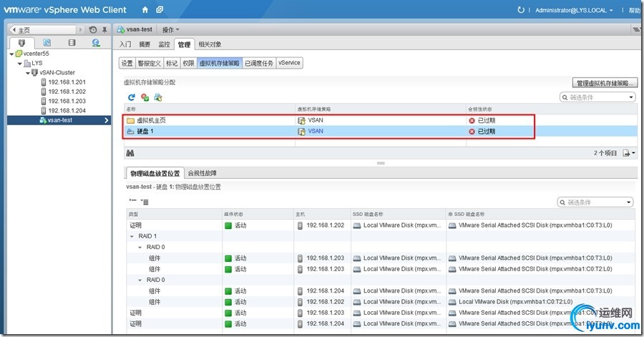Refresh the client using the header refresh icon
The image size is (644, 337).
point(521,10)
